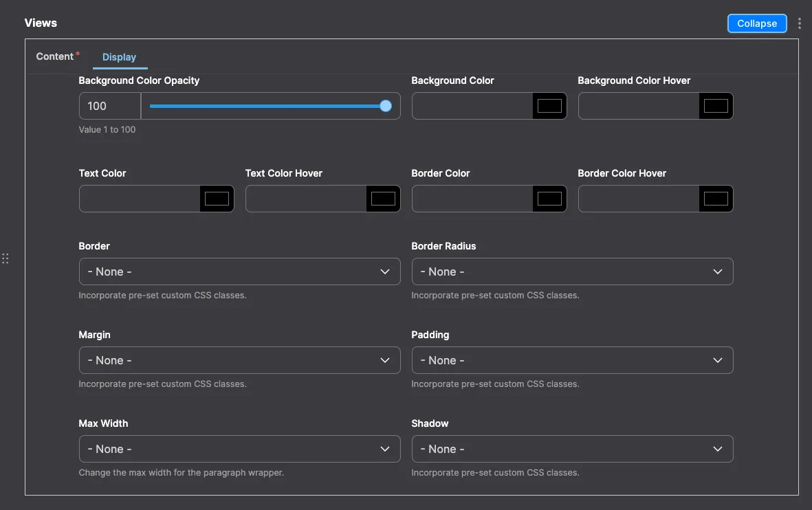Open the Text Color Hover swatch
Viewport: 812px width, 510px height.
coord(383,199)
